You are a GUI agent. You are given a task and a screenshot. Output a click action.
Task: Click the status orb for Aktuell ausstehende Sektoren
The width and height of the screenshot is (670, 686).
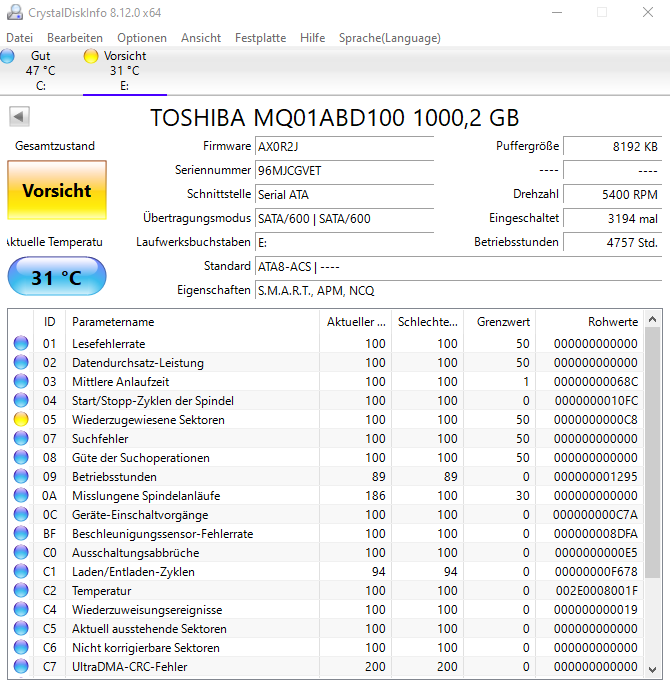(21, 629)
